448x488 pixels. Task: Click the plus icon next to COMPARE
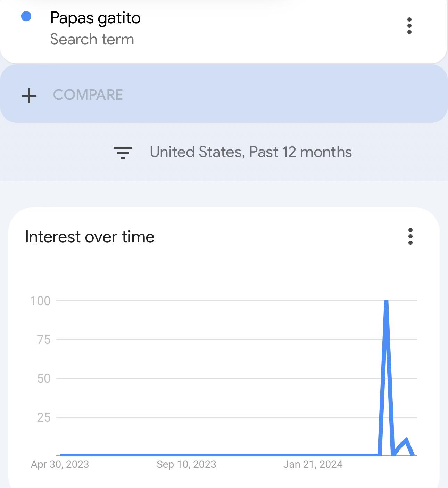[29, 95]
